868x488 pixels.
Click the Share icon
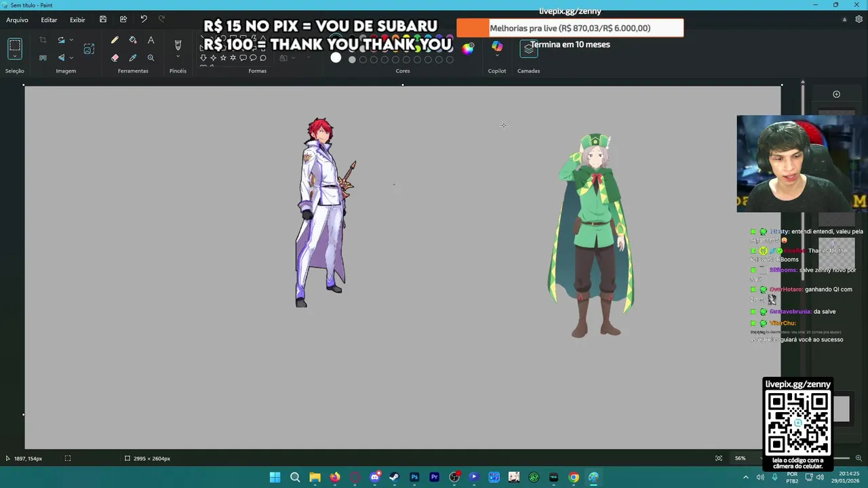click(123, 20)
